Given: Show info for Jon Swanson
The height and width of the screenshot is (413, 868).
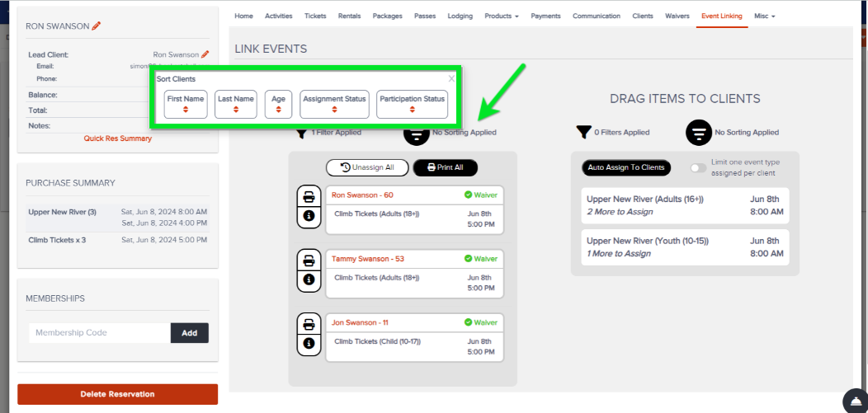Looking at the screenshot, I should pos(309,343).
